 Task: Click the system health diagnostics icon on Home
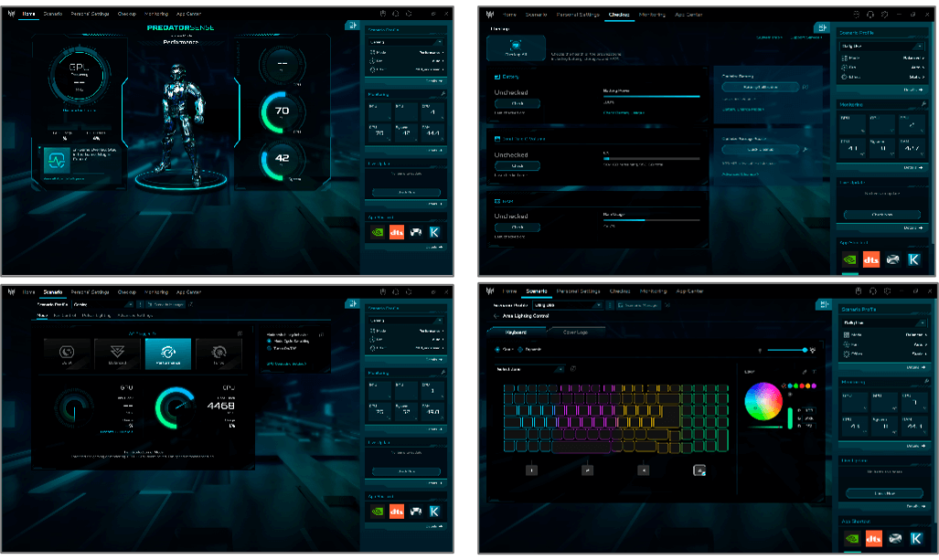[x=57, y=161]
